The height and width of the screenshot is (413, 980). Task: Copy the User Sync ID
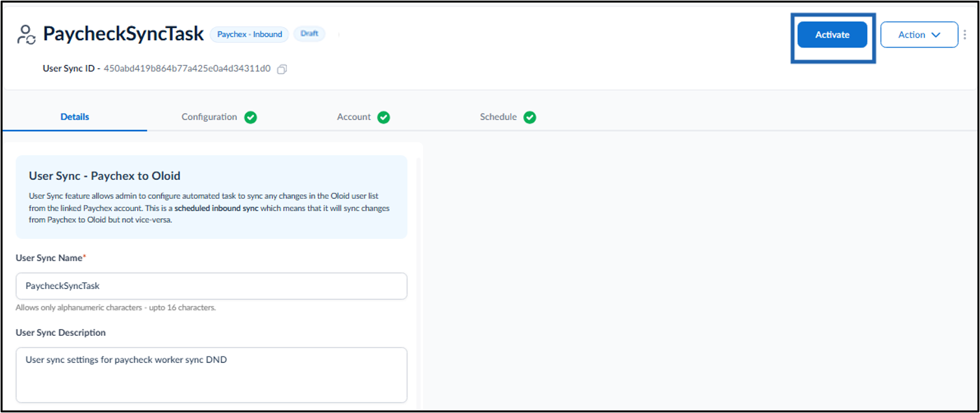[282, 69]
